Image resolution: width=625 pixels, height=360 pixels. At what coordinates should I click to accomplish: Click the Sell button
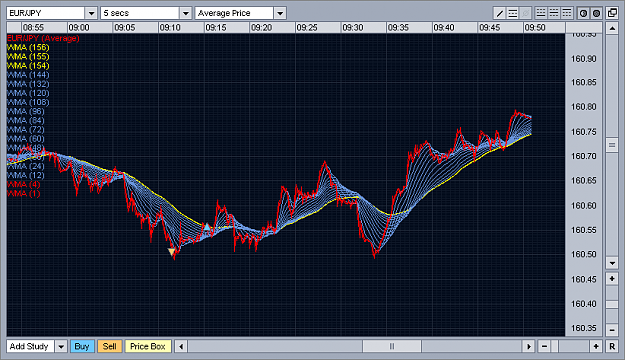(110, 346)
